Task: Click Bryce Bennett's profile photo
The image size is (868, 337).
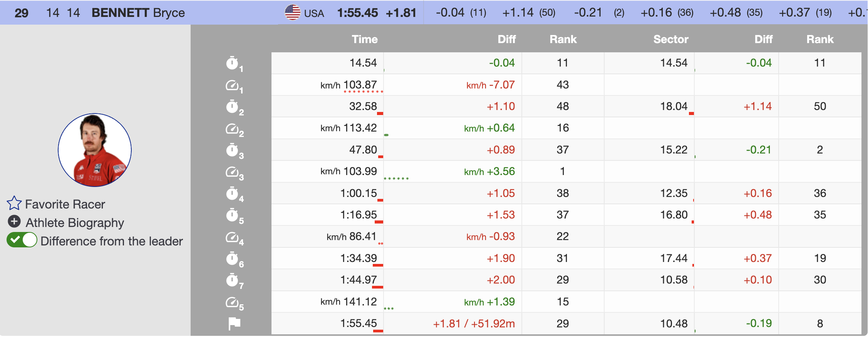Action: pyautogui.click(x=95, y=150)
